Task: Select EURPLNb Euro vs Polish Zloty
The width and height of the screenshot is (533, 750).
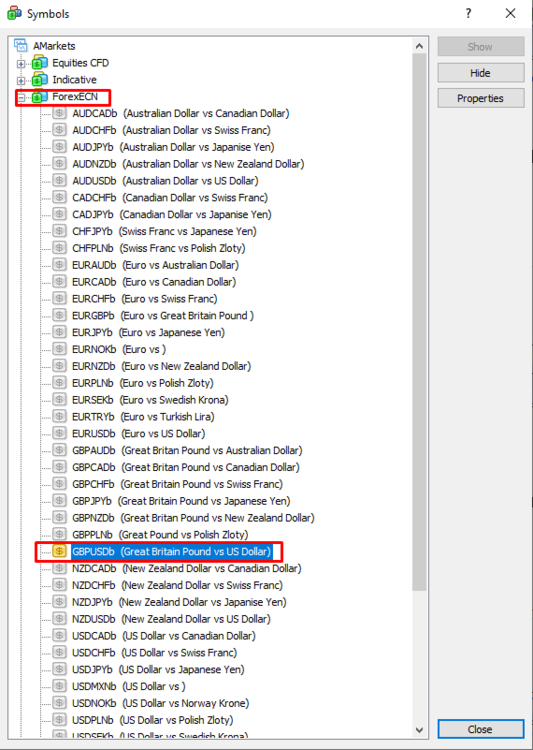Action: [x=143, y=383]
